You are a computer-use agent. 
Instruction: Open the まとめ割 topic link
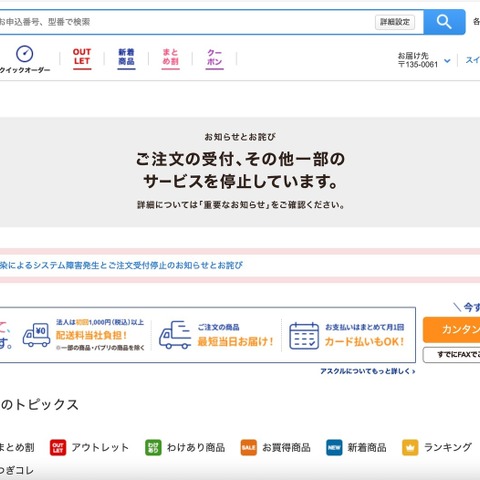(x=17, y=447)
